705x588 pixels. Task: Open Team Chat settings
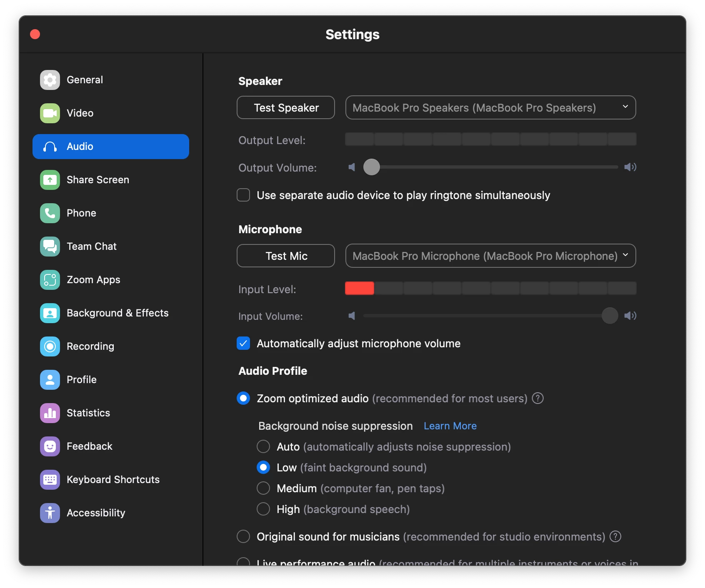[111, 247]
